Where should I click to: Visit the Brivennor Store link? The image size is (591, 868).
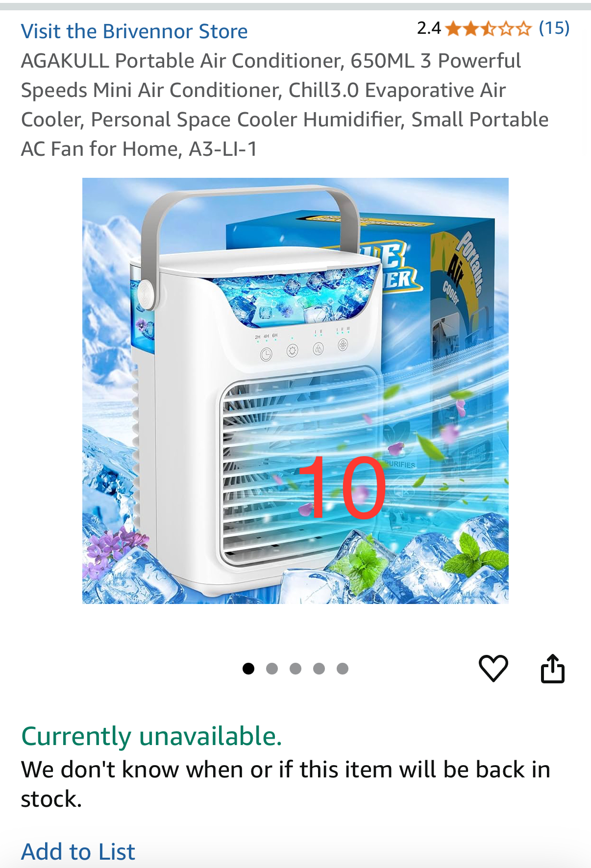click(134, 31)
